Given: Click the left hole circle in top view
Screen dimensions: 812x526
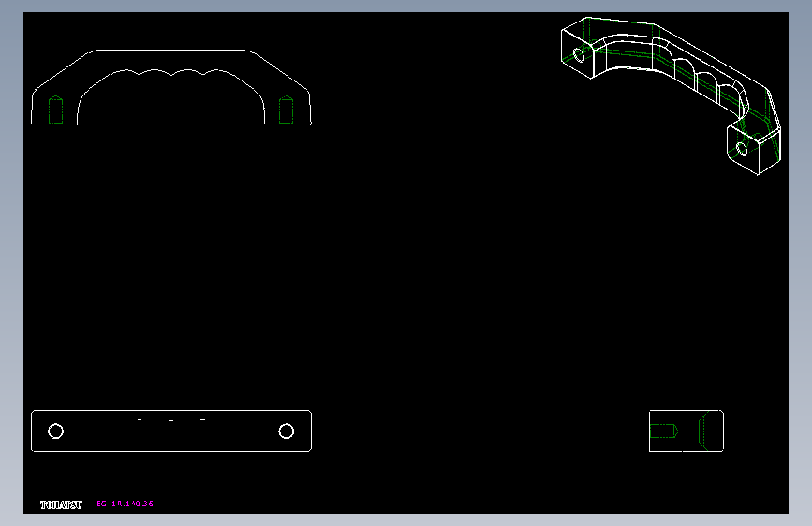Looking at the screenshot, I should click(56, 431).
